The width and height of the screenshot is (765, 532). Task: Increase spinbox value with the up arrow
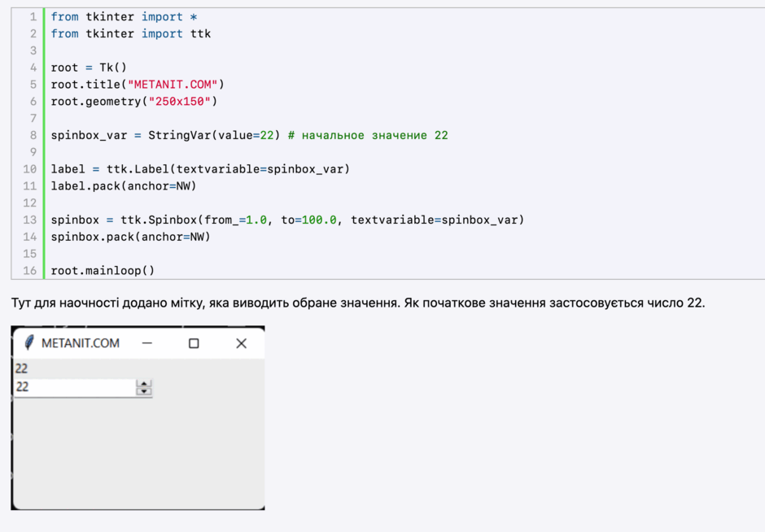[144, 383]
